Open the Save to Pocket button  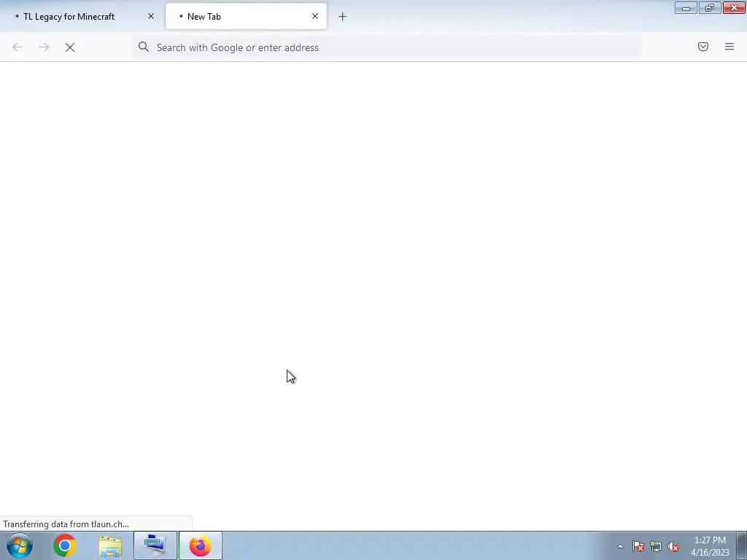coord(703,47)
